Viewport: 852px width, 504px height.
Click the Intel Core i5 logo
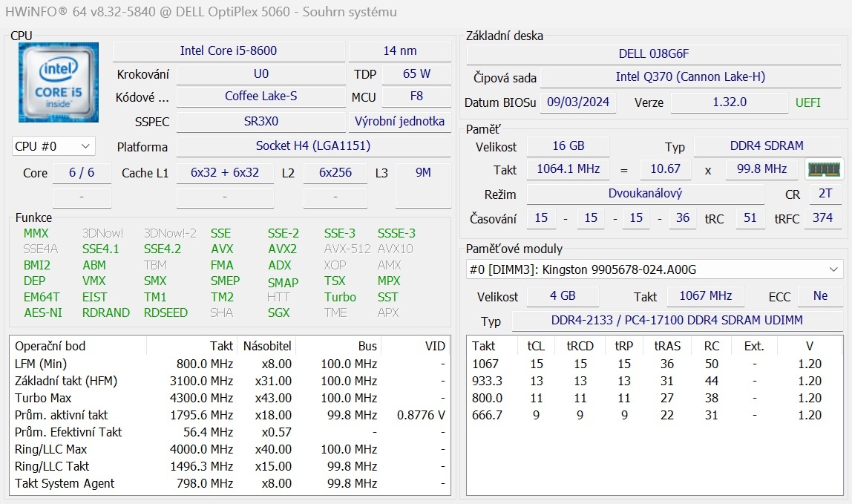pos(59,82)
